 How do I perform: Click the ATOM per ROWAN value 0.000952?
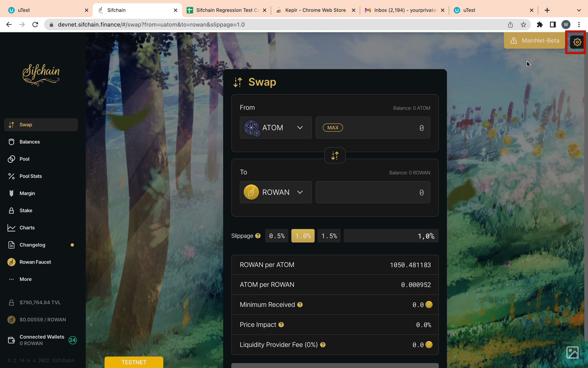click(x=416, y=285)
